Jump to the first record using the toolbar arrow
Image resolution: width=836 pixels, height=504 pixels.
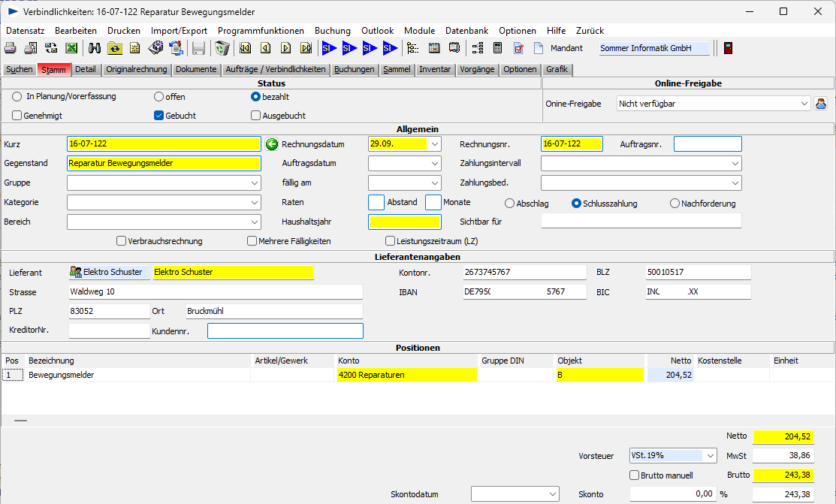(x=246, y=49)
